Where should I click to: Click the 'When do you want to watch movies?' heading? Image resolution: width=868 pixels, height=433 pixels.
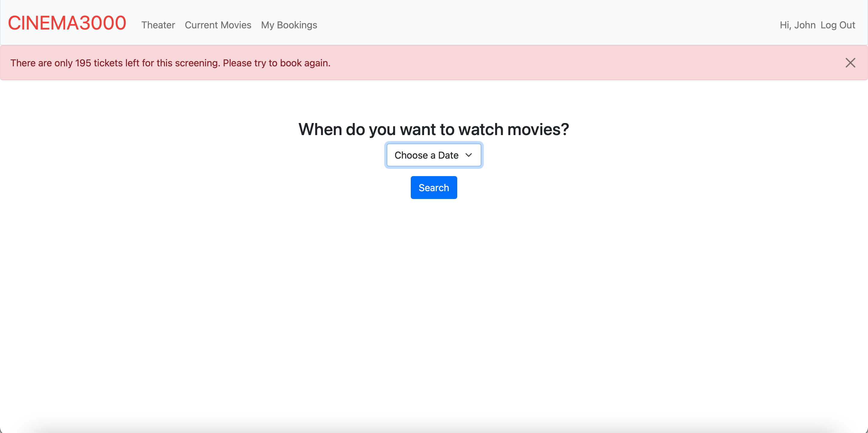[434, 129]
